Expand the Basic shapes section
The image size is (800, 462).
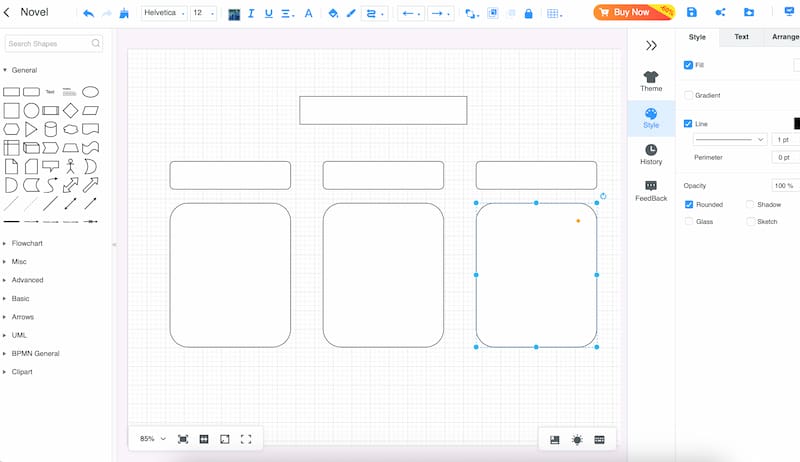pos(16,298)
